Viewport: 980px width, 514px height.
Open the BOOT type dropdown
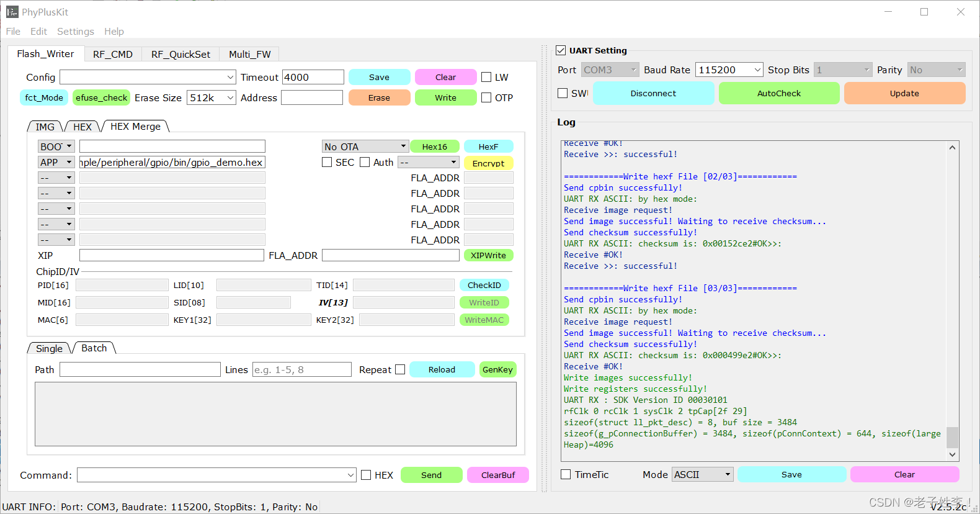point(56,147)
